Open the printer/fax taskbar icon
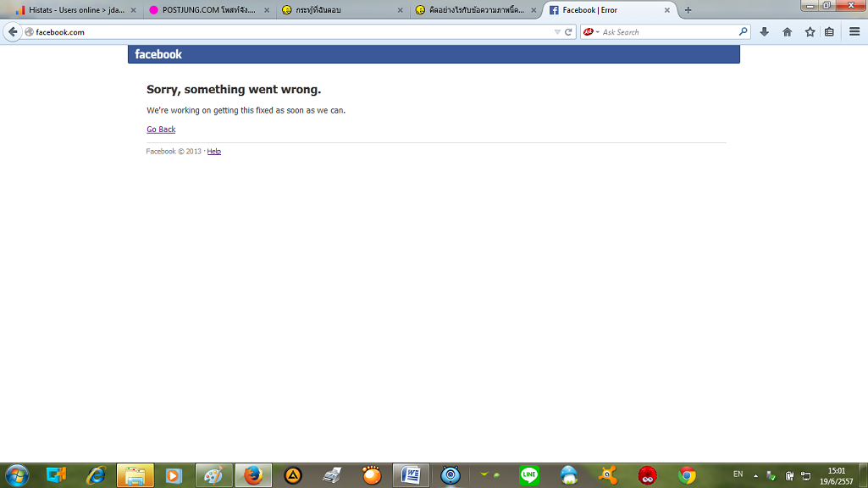 pyautogui.click(x=332, y=475)
